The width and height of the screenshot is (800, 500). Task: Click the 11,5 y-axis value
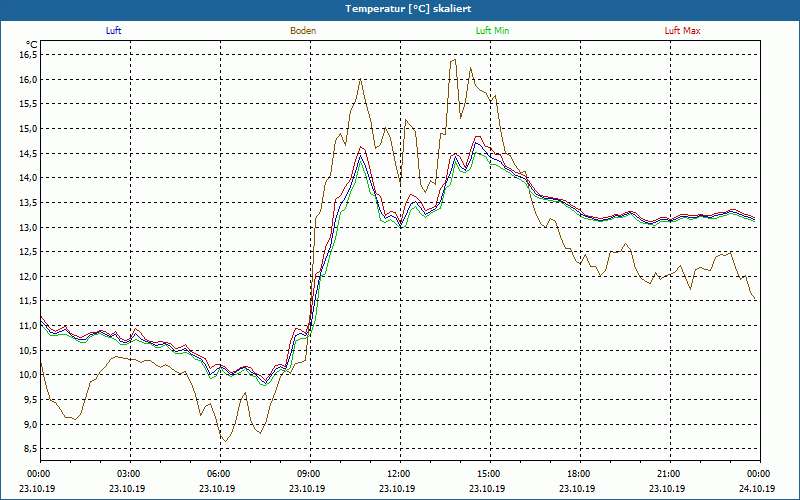pyautogui.click(x=29, y=301)
